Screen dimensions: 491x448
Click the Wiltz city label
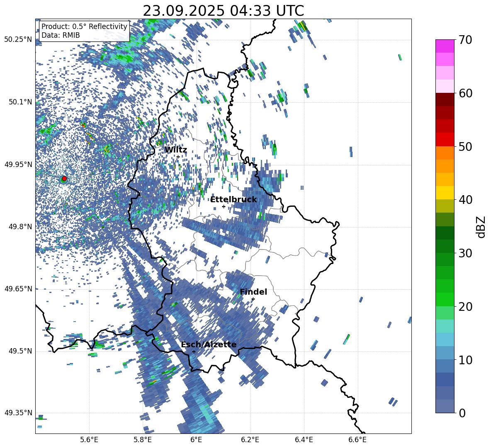point(176,150)
